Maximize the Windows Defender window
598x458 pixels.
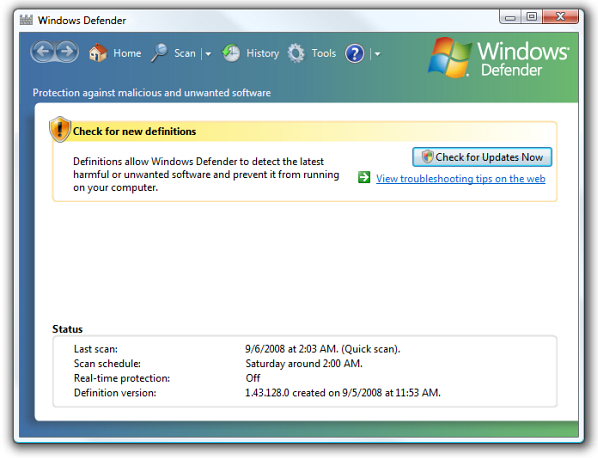[532, 17]
